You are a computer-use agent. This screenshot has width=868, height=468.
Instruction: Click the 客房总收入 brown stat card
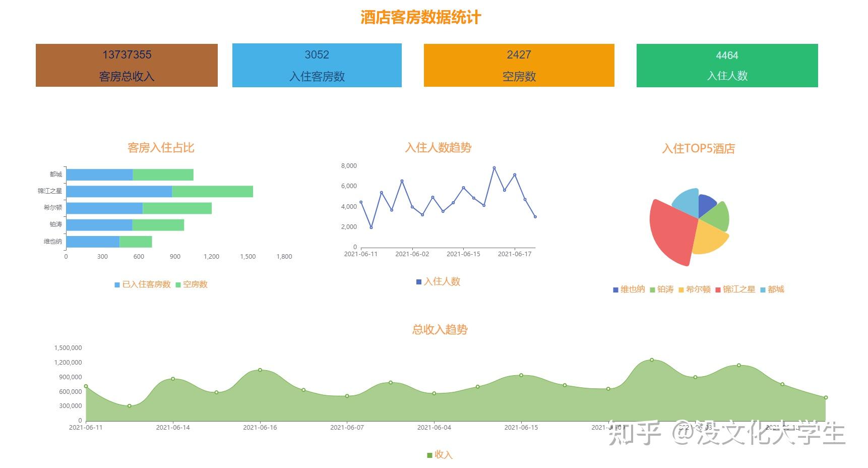point(127,65)
